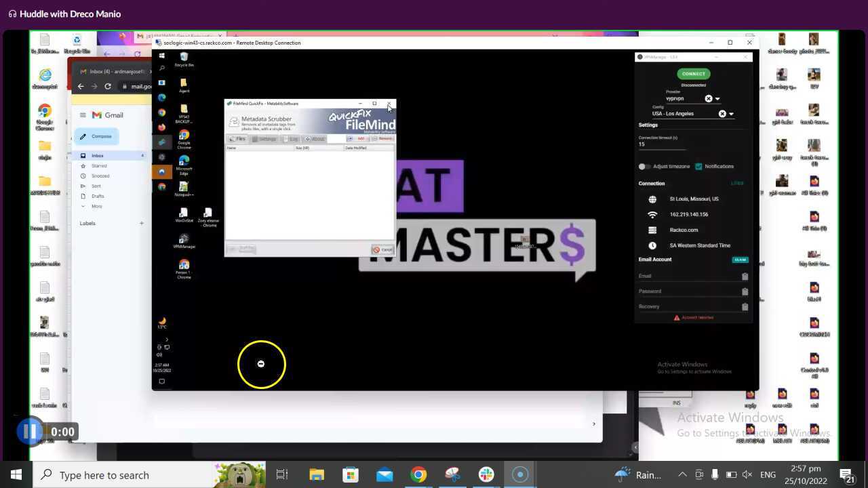Click the paste icon beside Email field

(x=745, y=277)
